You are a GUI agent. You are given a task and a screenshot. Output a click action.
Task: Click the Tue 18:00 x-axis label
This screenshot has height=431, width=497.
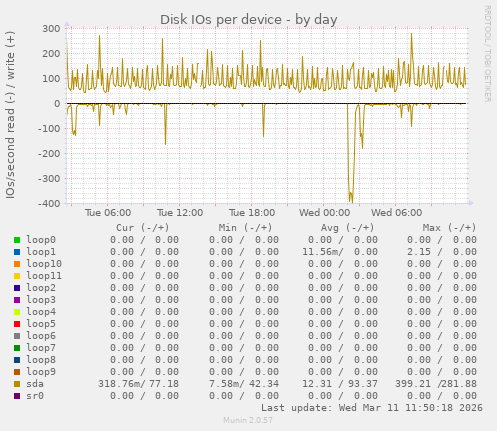pos(252,213)
